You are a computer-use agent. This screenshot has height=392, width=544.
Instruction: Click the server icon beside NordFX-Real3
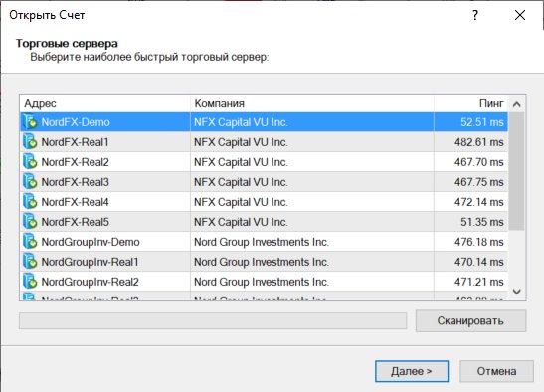30,182
